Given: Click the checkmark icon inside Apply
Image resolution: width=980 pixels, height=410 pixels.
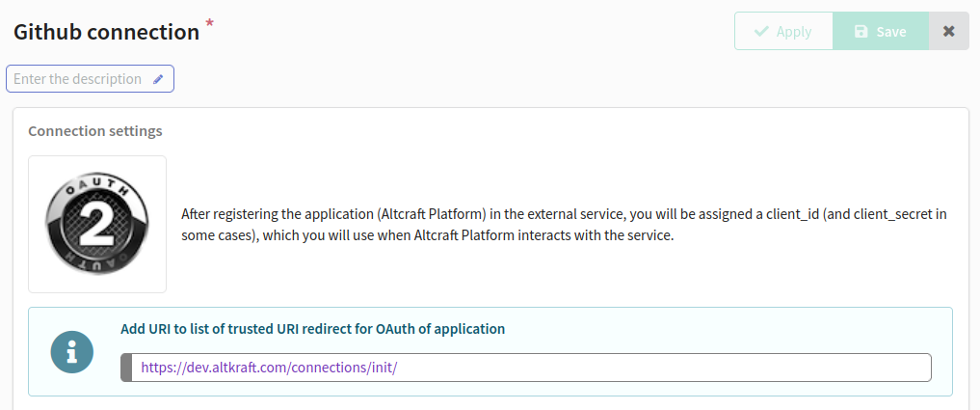Looking at the screenshot, I should point(761,31).
